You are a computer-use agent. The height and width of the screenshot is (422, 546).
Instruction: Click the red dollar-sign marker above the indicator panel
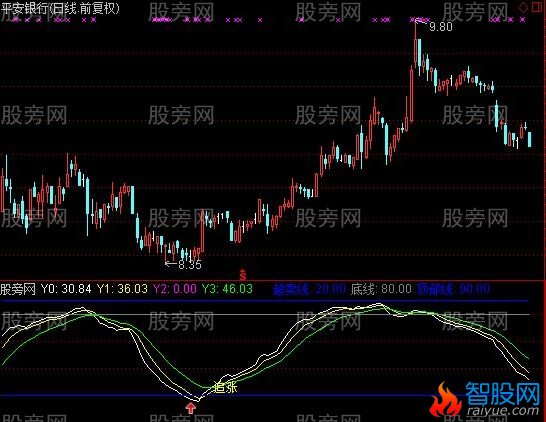[x=243, y=274]
